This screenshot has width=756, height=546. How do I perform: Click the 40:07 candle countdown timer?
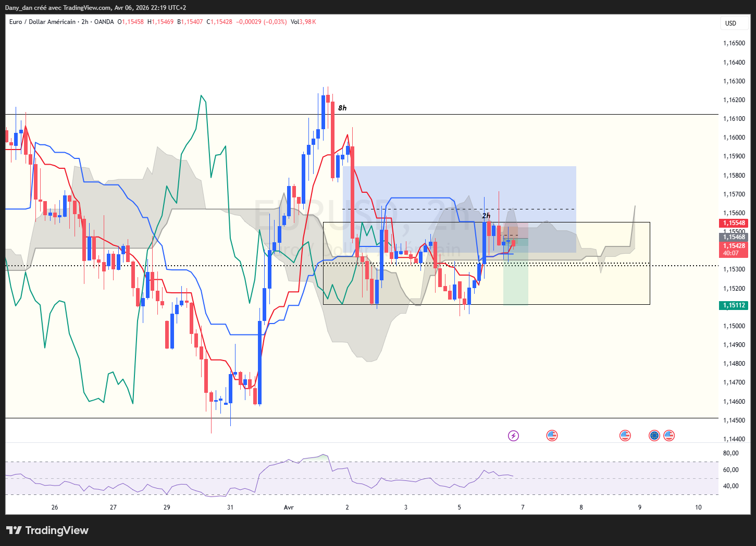[731, 253]
